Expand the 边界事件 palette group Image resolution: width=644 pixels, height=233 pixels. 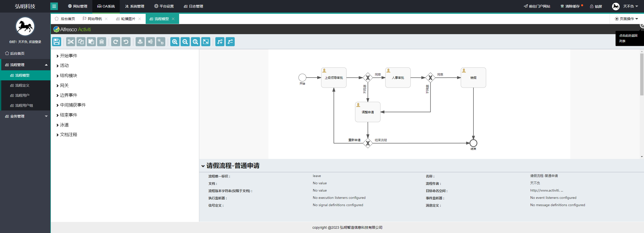(67, 95)
